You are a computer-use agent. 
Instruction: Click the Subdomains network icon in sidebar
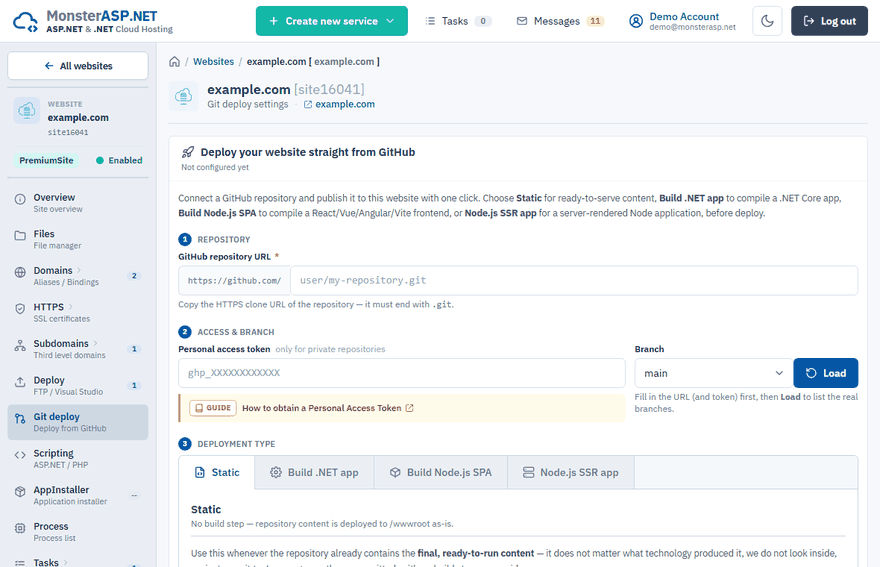pyautogui.click(x=20, y=345)
